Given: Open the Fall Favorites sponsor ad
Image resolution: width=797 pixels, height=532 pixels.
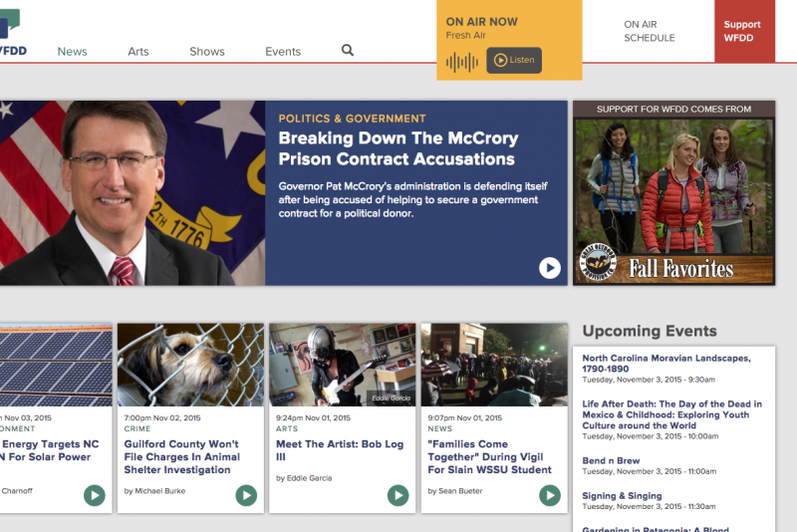Looking at the screenshot, I should (674, 201).
